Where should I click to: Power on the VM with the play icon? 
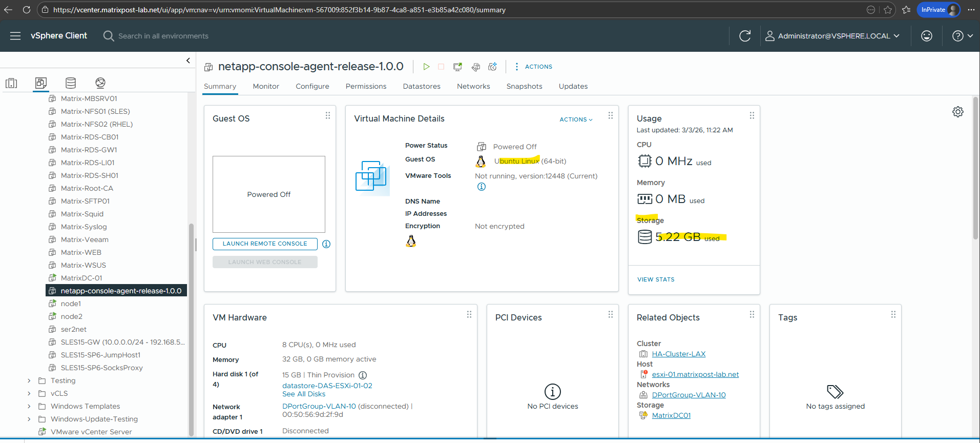[426, 67]
